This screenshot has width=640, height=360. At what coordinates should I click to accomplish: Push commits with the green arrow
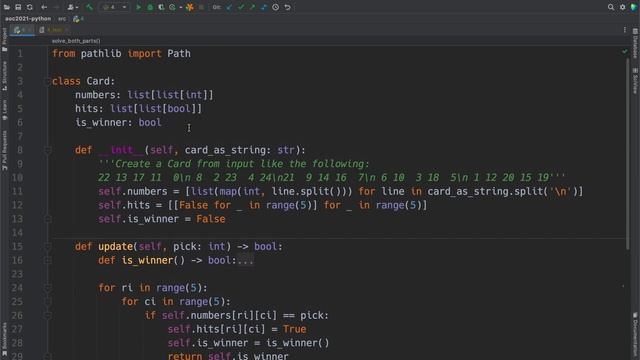(252, 7)
